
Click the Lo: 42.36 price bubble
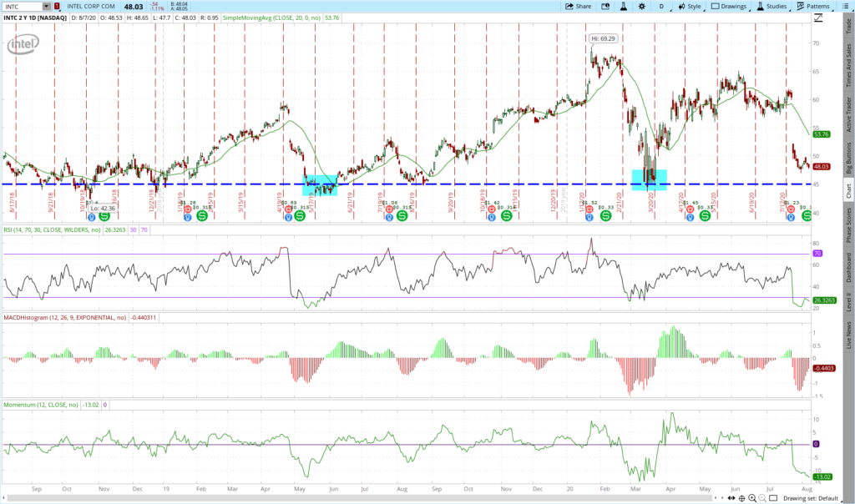[102, 208]
